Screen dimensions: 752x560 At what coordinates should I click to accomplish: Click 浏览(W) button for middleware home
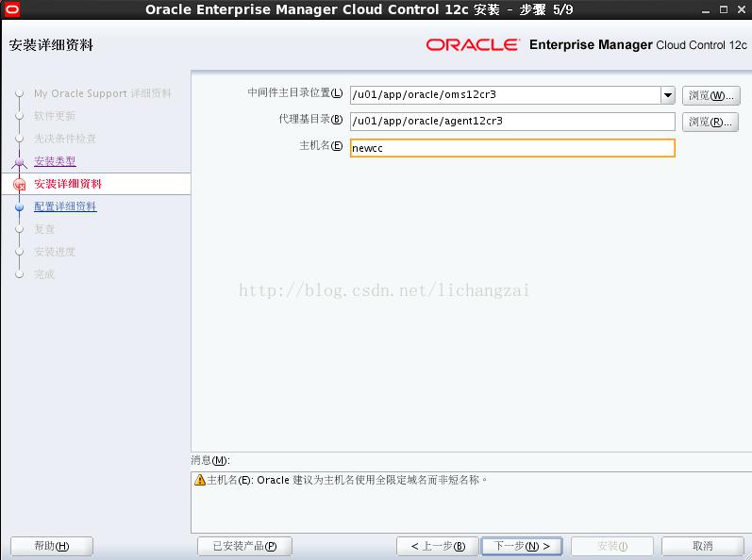point(710,95)
